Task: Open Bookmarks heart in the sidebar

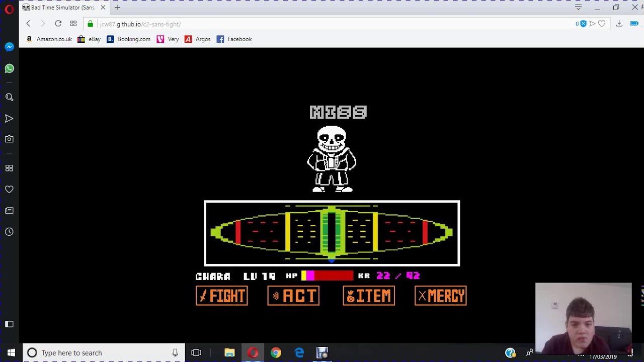Action: (x=9, y=190)
